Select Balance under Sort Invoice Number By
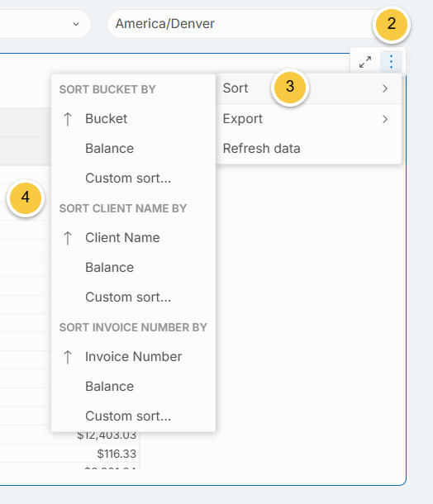The image size is (433, 504). 133,387
